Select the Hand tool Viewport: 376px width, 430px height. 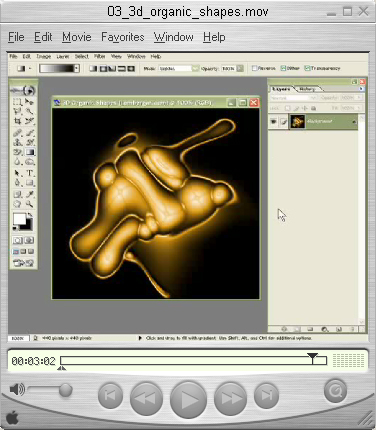click(17, 204)
